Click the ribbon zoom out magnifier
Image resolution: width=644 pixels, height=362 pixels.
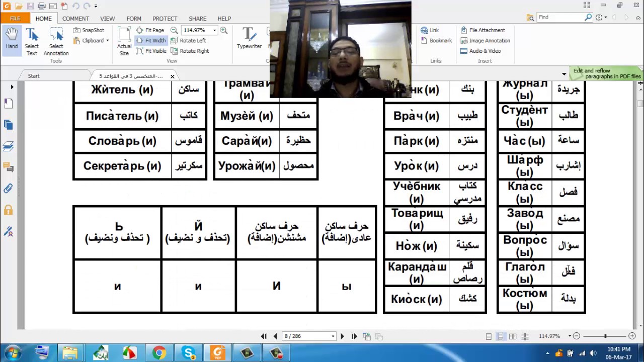point(174,30)
